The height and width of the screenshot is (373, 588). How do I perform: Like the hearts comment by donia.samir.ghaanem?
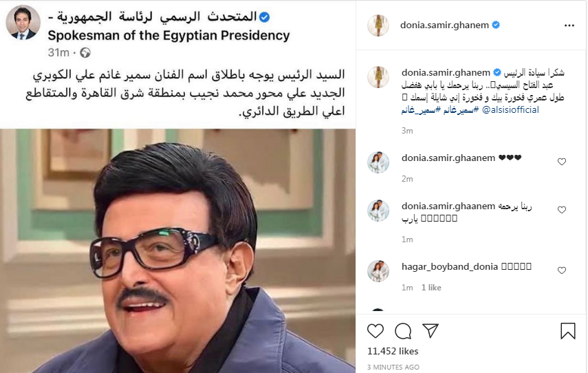tap(561, 162)
